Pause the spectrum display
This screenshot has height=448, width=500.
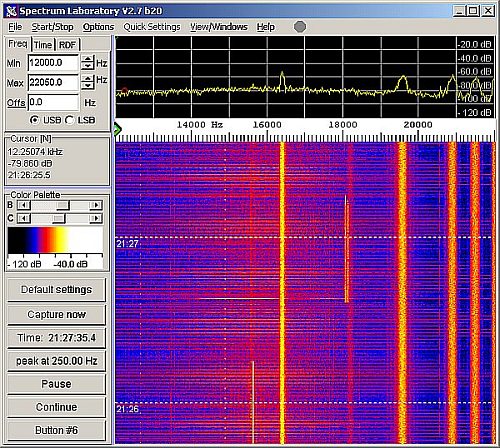click(x=56, y=384)
